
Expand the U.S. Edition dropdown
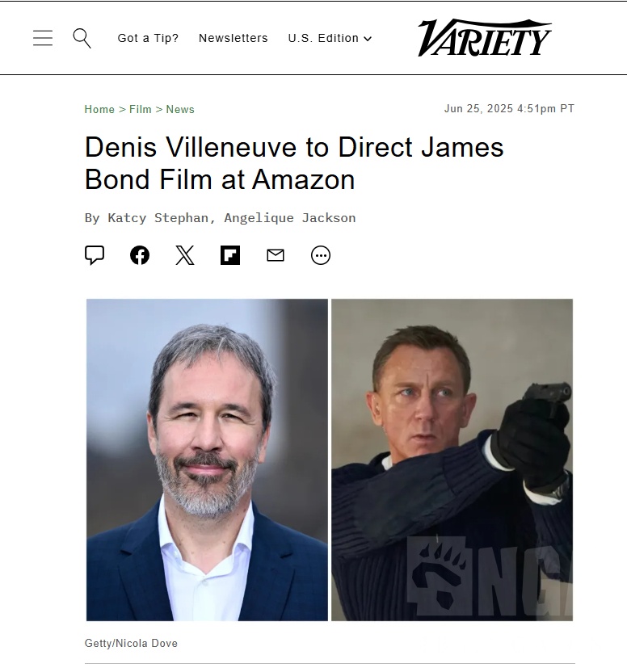tap(330, 38)
